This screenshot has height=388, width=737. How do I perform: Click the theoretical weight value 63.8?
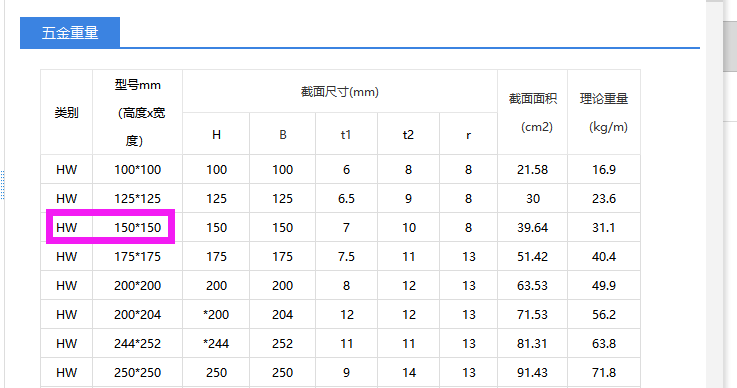tap(604, 344)
